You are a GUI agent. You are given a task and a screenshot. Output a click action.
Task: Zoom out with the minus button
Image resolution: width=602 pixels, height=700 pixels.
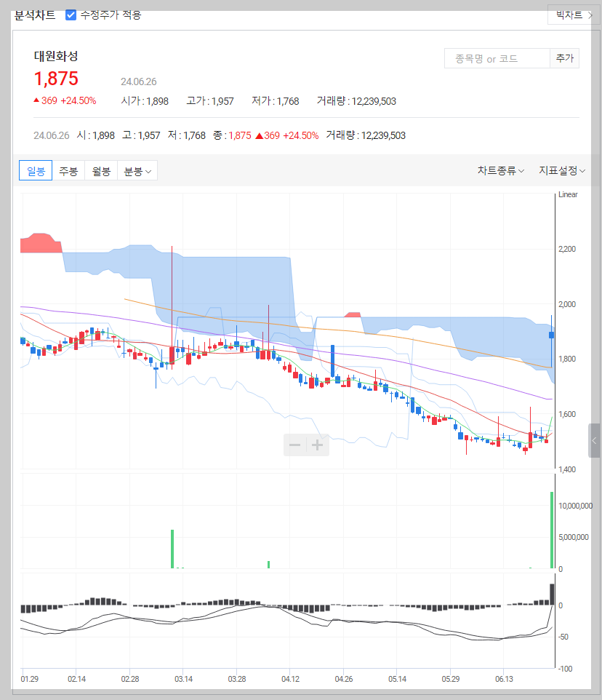pyautogui.click(x=294, y=445)
